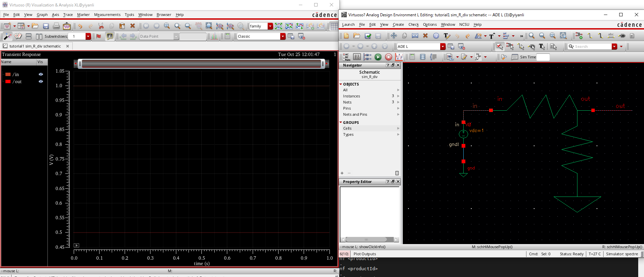Open the family dropdown in Visualization toolbar

[x=270, y=26]
